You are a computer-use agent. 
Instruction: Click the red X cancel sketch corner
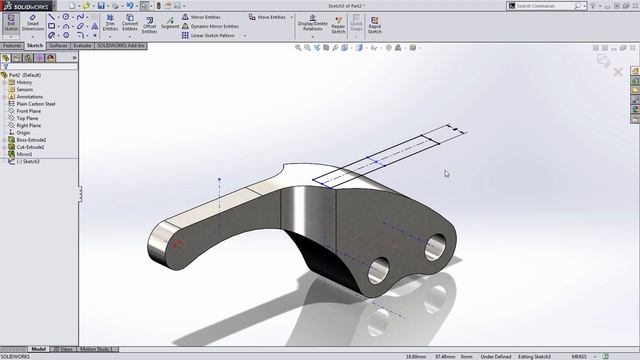point(618,73)
